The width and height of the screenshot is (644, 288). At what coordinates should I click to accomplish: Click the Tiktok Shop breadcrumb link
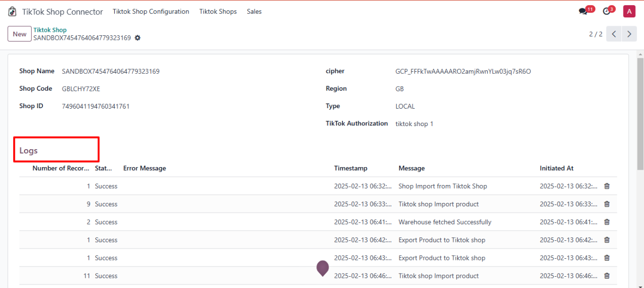(50, 30)
